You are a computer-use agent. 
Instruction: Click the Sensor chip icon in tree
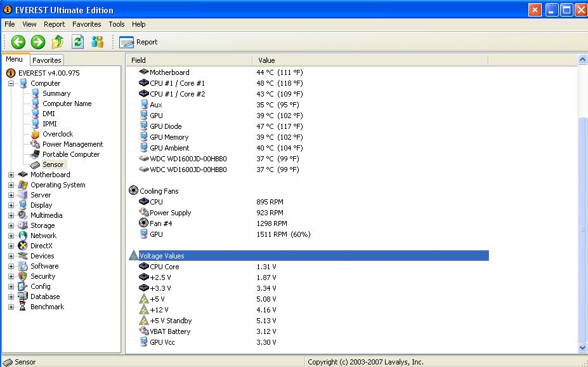tap(35, 164)
